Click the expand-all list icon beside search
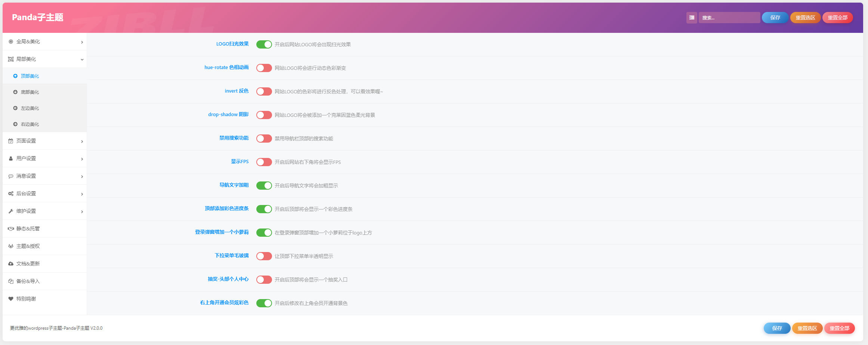Screen dimensions: 868x345 pyautogui.click(x=692, y=18)
